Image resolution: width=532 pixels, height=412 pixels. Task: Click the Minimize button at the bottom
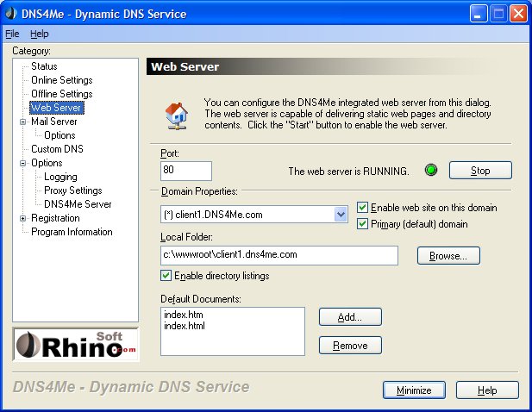tap(414, 390)
